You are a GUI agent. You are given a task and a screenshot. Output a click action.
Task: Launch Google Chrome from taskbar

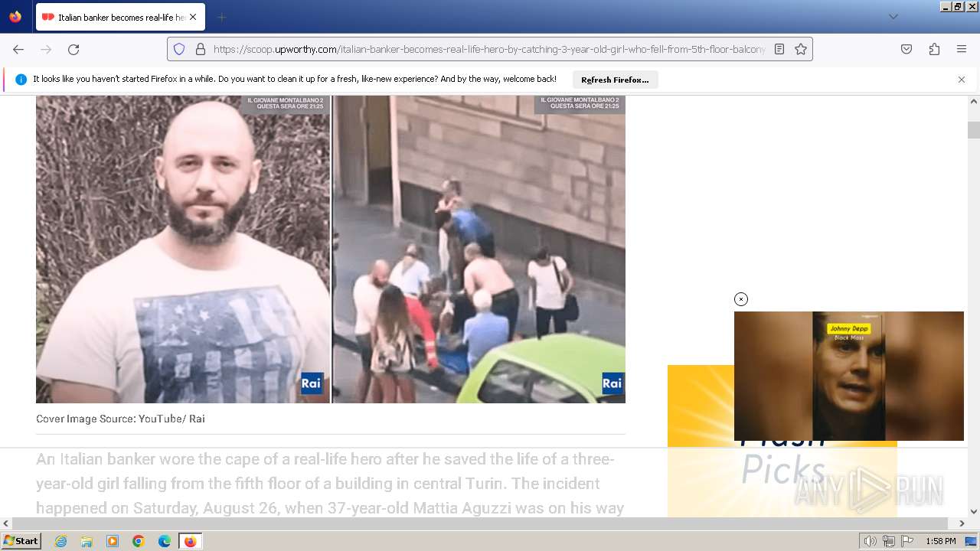point(139,541)
